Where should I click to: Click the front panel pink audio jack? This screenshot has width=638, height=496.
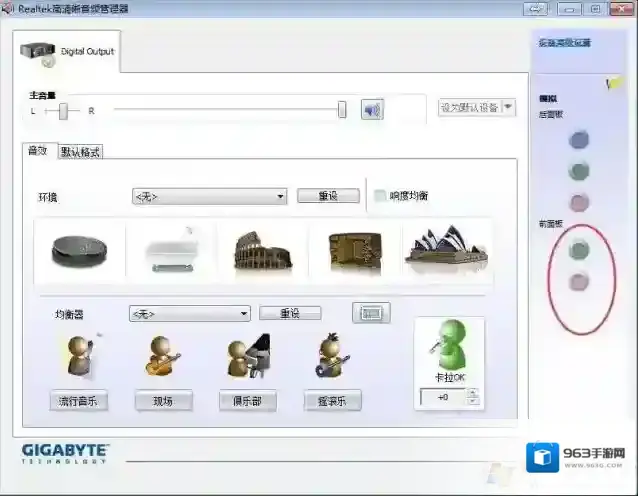coord(579,282)
